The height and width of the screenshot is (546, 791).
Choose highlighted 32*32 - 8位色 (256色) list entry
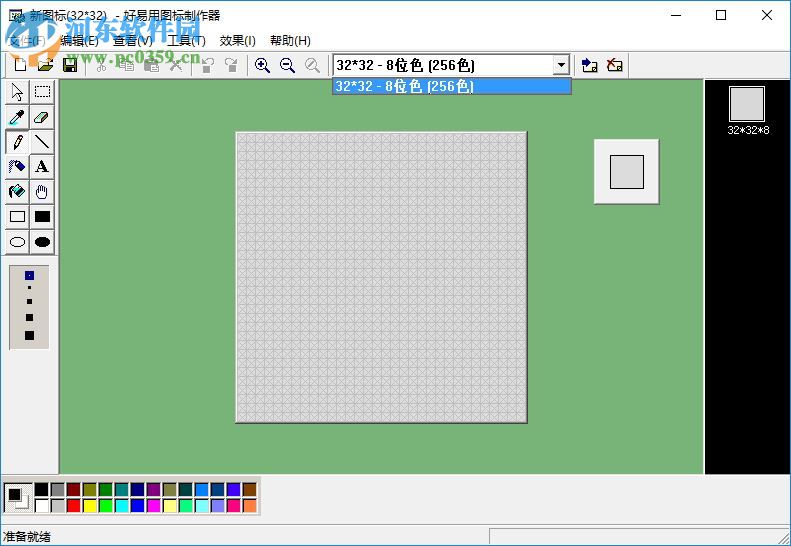451,86
